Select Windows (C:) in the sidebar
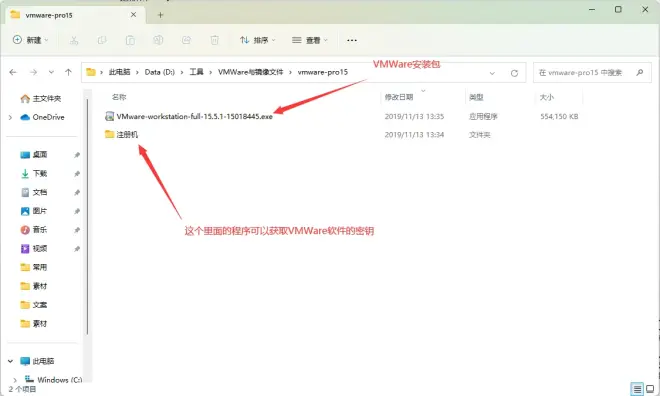 (x=53, y=380)
